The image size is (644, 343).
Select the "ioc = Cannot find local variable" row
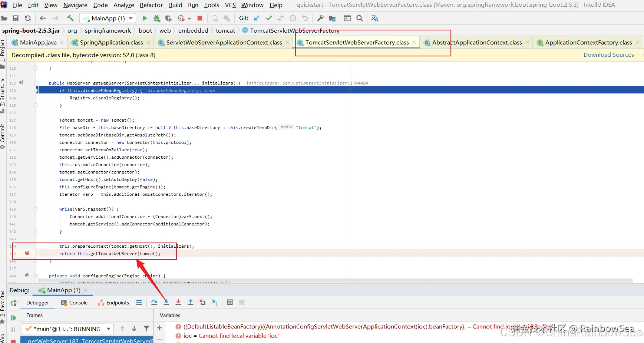coord(231,336)
